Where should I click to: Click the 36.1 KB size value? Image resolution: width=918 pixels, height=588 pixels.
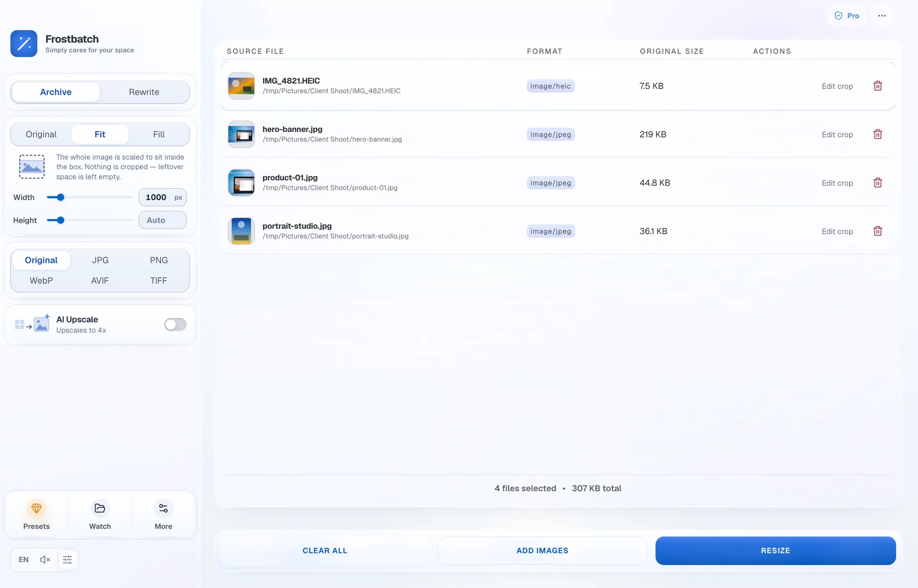653,231
